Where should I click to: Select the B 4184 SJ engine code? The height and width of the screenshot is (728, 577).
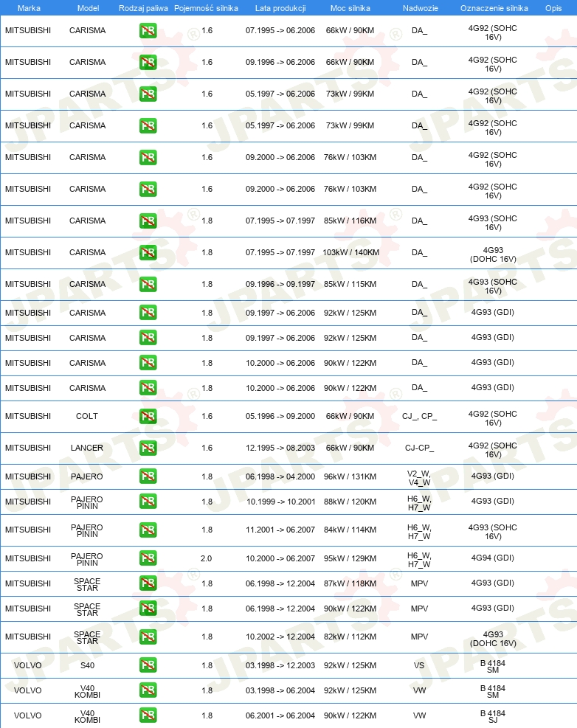click(x=492, y=716)
